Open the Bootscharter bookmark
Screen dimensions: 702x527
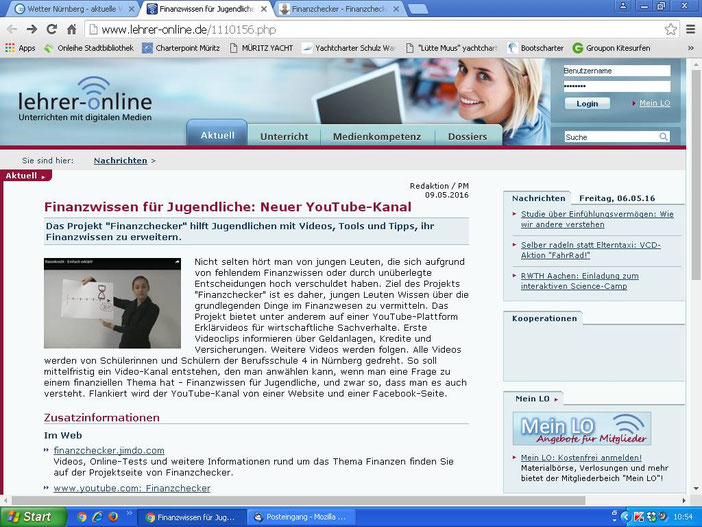point(536,48)
